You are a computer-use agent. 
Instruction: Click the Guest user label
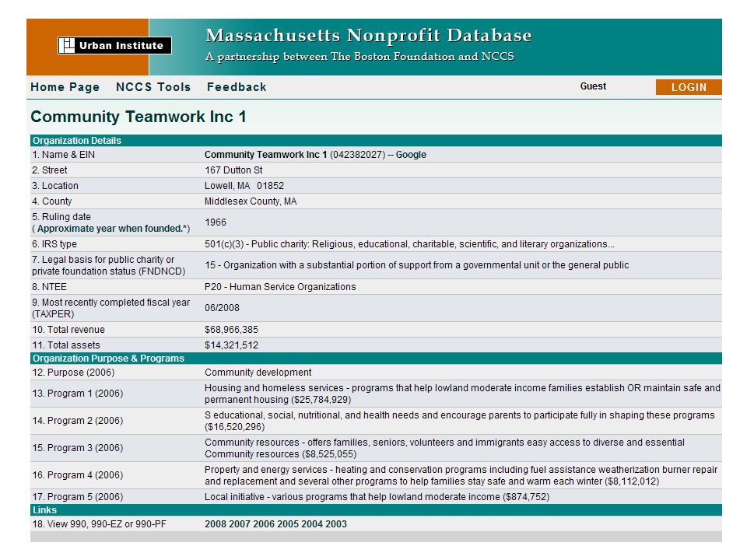(593, 86)
